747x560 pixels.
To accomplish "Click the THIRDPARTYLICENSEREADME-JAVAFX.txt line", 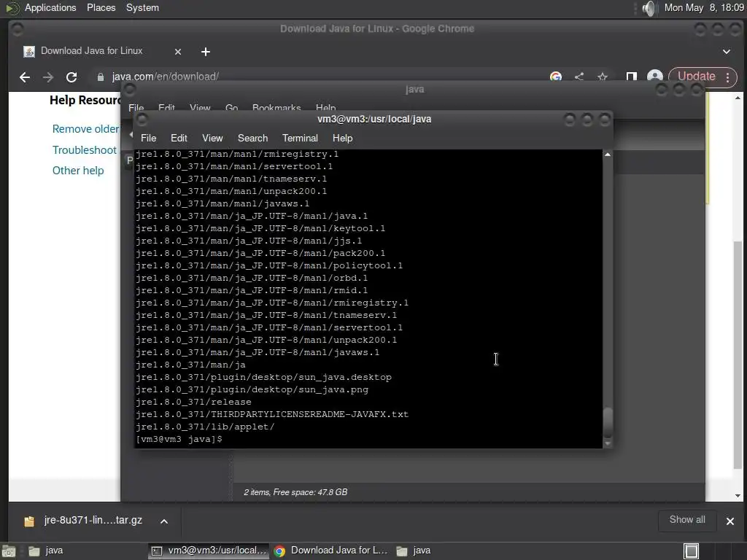I will (x=272, y=414).
